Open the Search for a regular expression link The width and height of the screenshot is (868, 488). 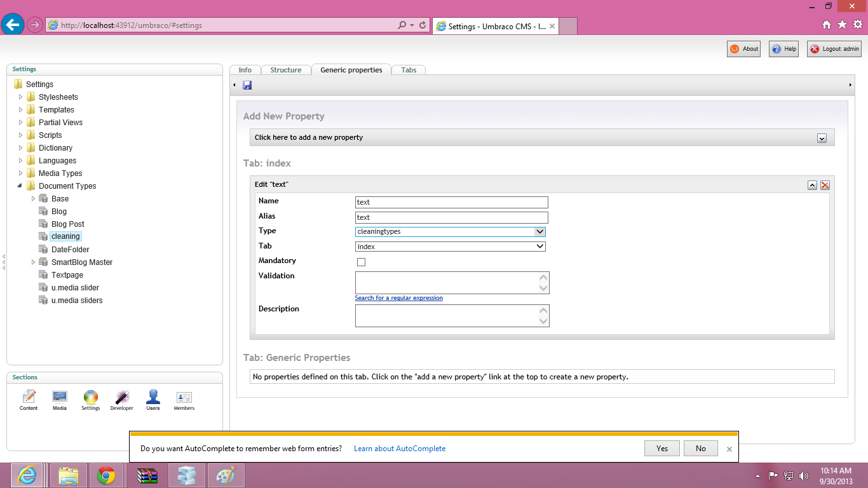399,298
